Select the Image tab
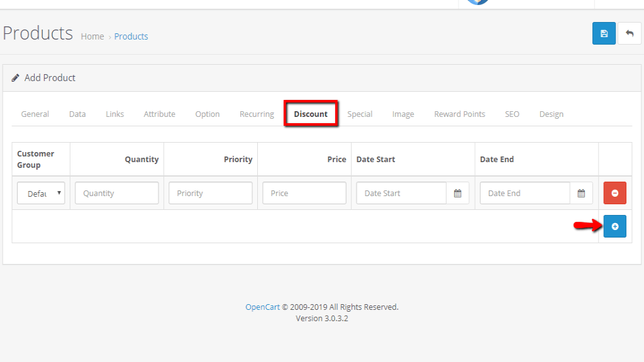This screenshot has height=362, width=644. [x=402, y=114]
